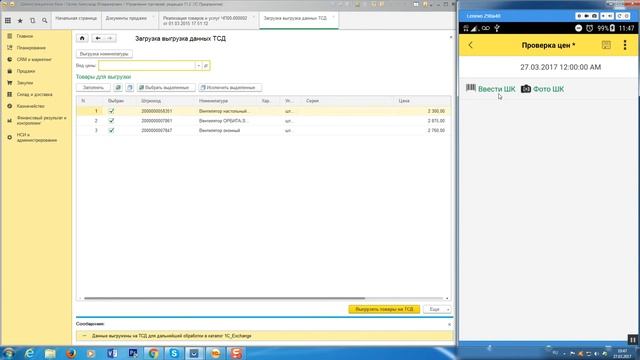Viewport: 640px width, 360px height.
Task: Open Favorites star icon
Action: (20, 20)
